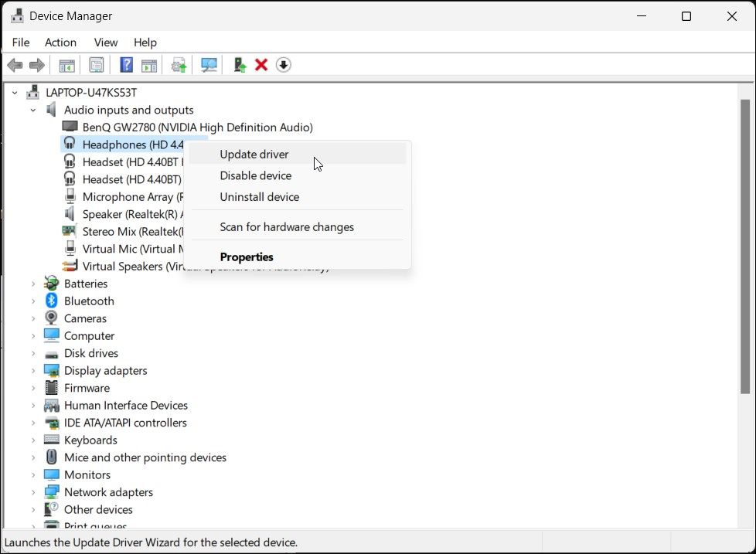The height and width of the screenshot is (554, 756).
Task: Select Disable device in the context menu
Action: 256,175
